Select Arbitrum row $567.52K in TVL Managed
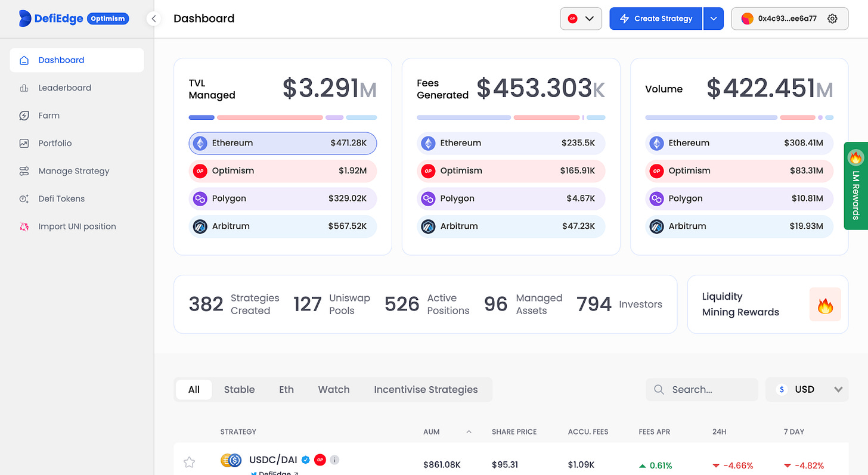 (x=283, y=226)
